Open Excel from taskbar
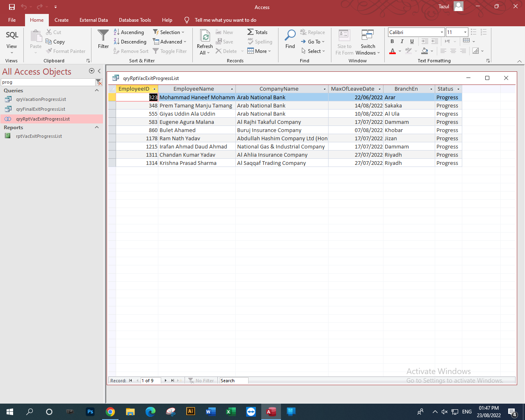The width and height of the screenshot is (525, 420). pyautogui.click(x=231, y=411)
